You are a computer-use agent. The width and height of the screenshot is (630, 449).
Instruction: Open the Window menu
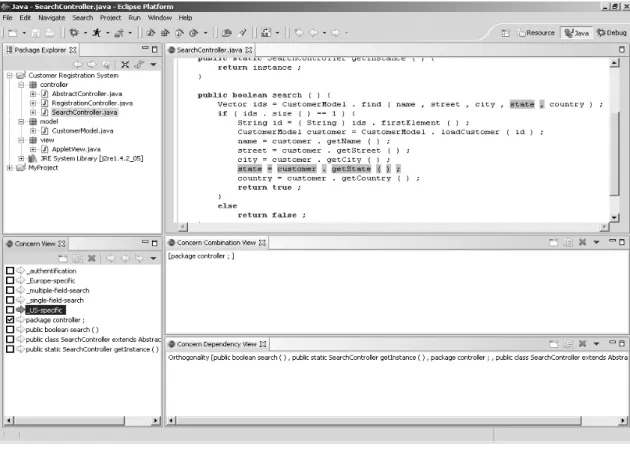[x=160, y=18]
